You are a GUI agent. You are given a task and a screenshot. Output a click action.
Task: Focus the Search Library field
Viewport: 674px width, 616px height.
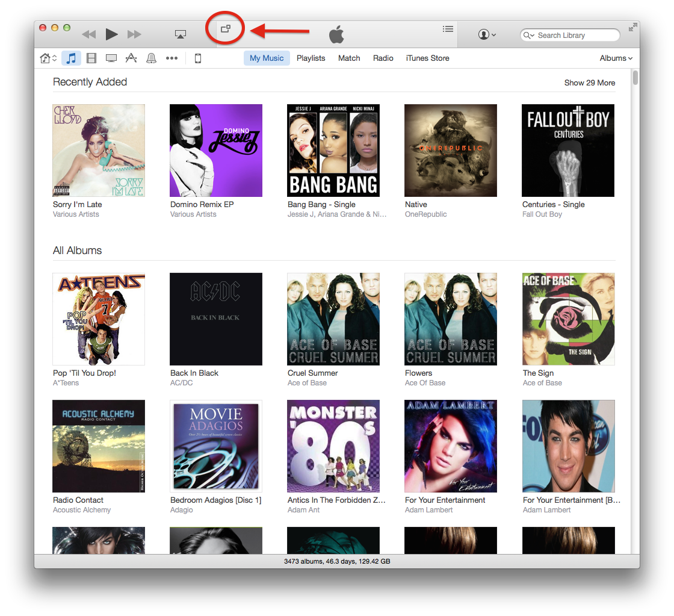570,36
